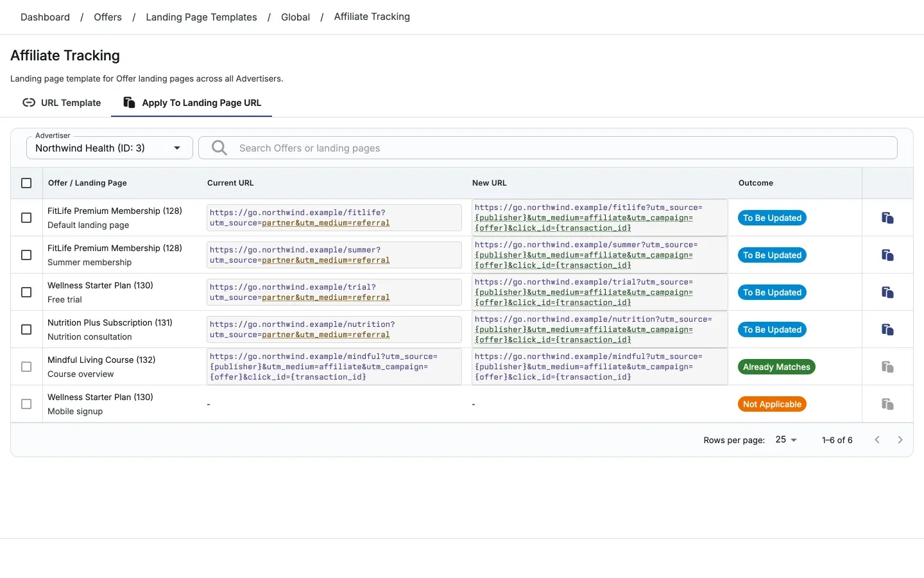
Task: Click apply icon for Free trial row
Action: (x=887, y=292)
